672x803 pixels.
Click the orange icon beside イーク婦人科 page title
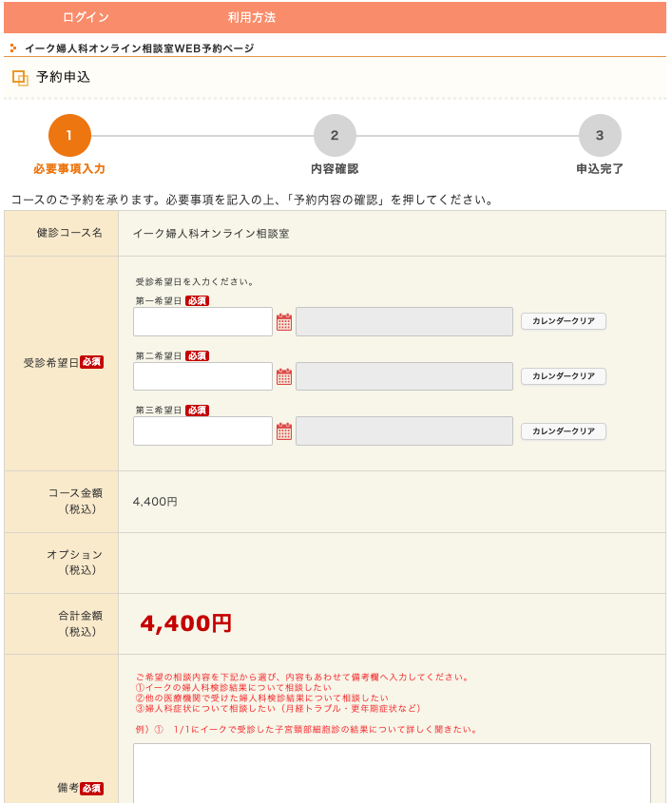coord(13,48)
